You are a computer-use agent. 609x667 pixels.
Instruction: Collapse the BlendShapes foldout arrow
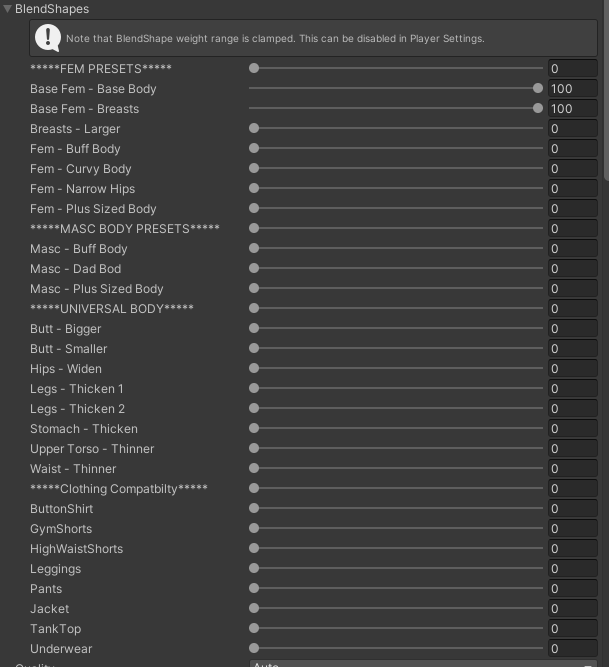coord(7,9)
